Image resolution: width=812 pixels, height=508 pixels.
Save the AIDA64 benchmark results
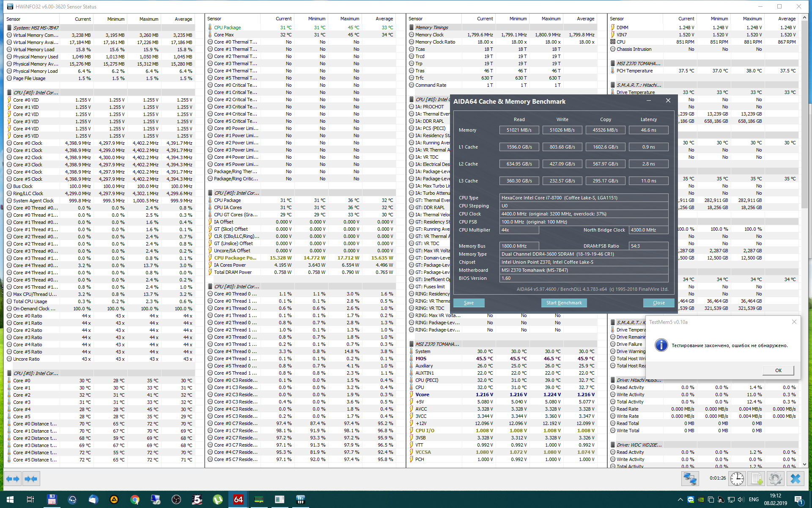[469, 303]
